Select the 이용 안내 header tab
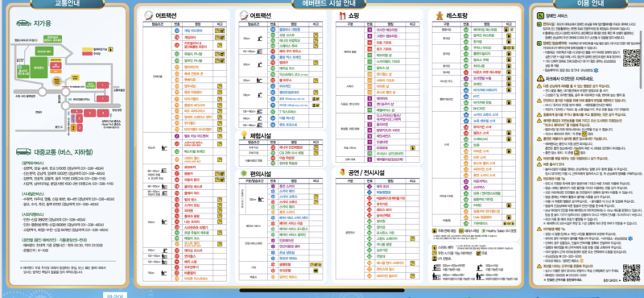The height and width of the screenshot is (298, 644). 590,4
